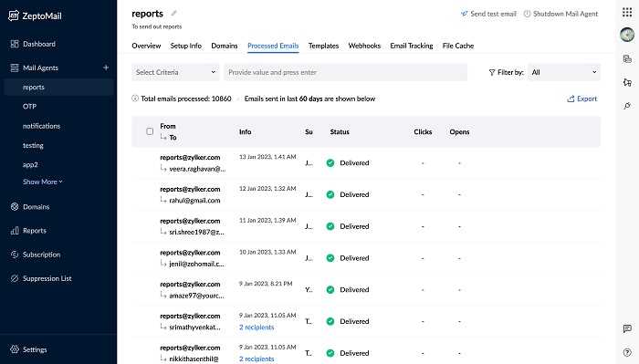The image size is (639, 364).
Task: Open the chat feedback icon
Action: [627, 328]
